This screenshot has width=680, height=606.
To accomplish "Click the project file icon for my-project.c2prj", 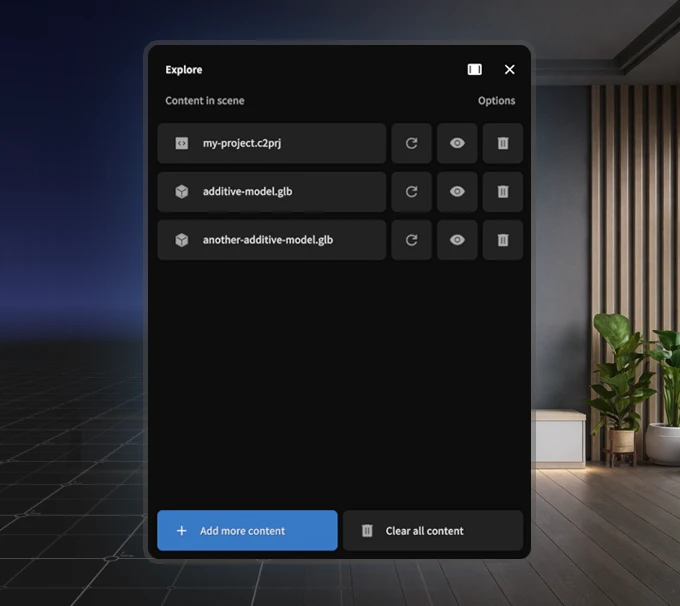I will [x=182, y=143].
